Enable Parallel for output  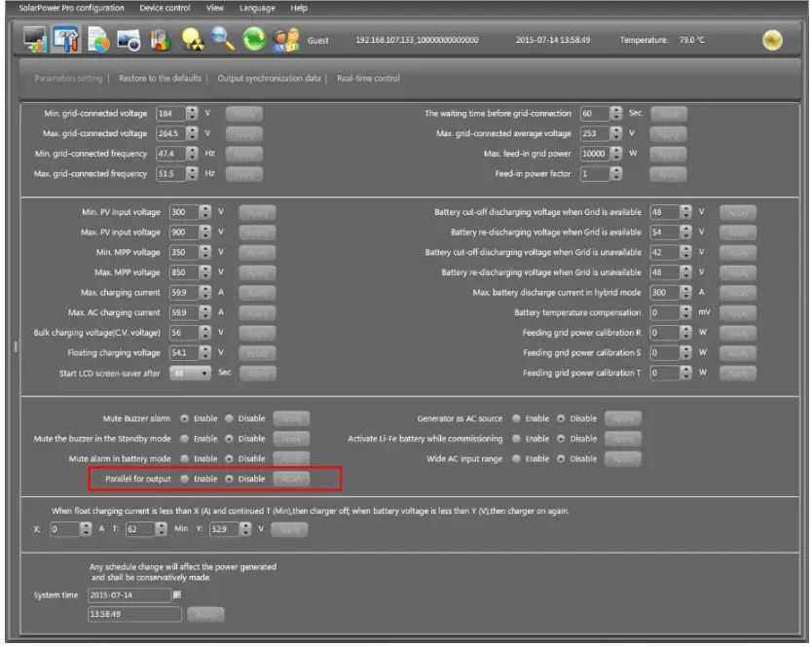pyautogui.click(x=184, y=479)
